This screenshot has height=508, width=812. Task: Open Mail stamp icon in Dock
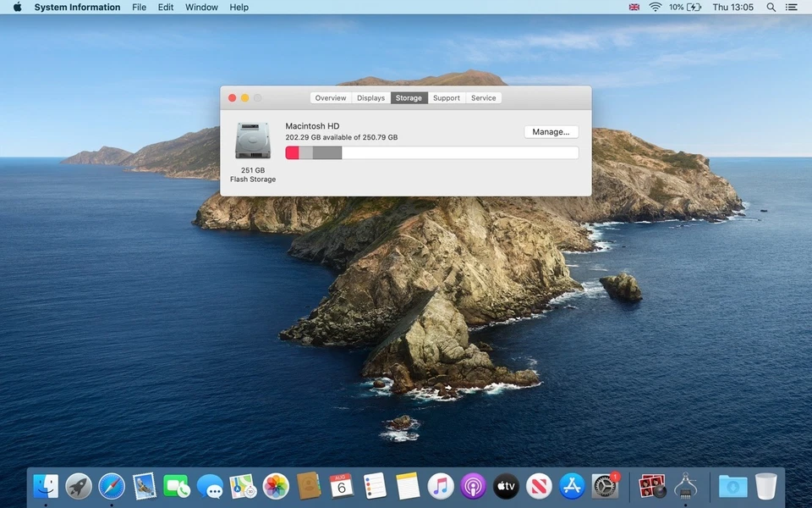click(144, 487)
